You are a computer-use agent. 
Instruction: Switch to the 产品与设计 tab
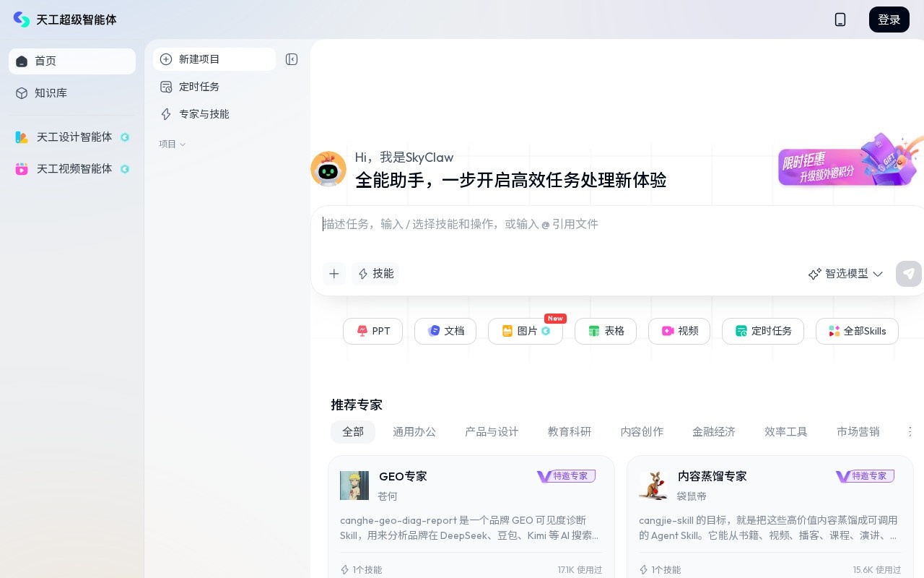point(492,432)
